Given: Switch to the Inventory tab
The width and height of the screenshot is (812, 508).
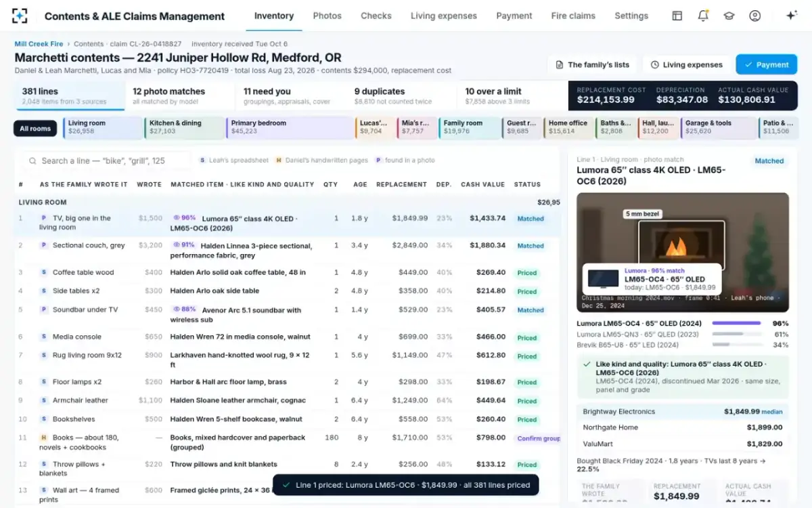Looking at the screenshot, I should coord(274,16).
